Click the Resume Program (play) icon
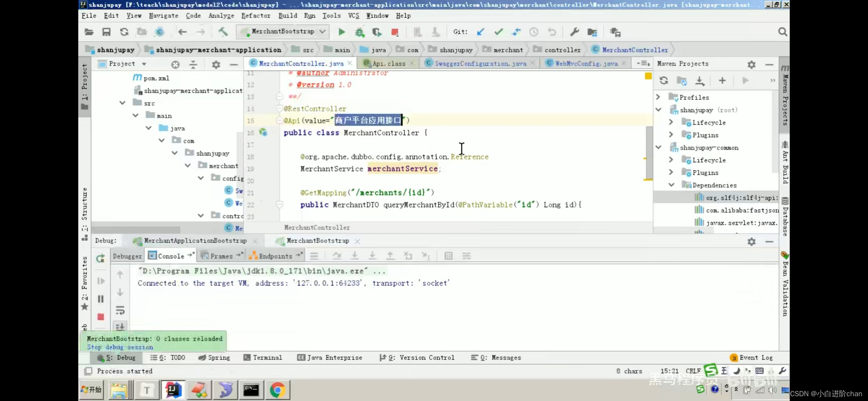 (100, 280)
